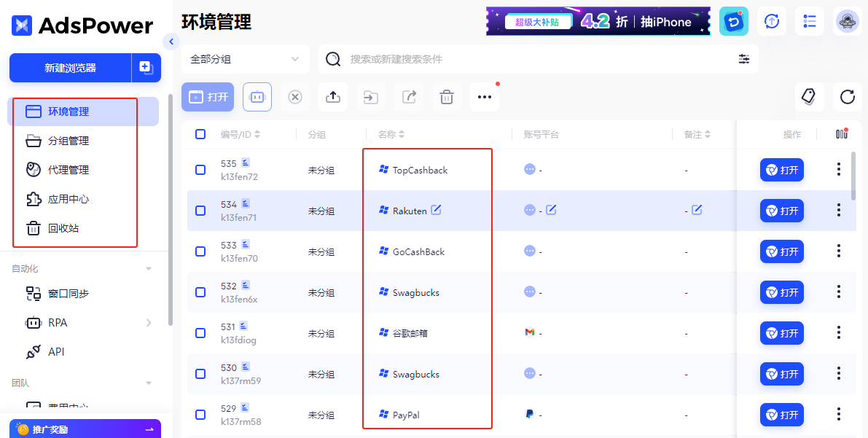Open the Rakuten profile browser

782,211
